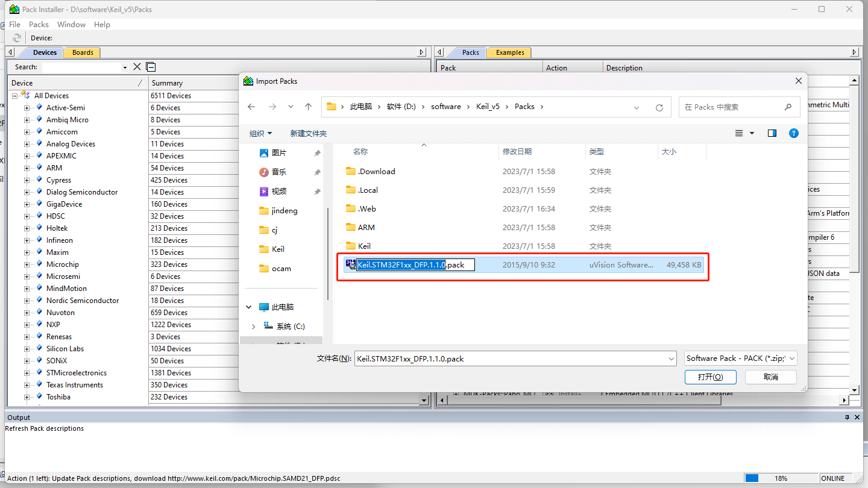The width and height of the screenshot is (868, 488).
Task: Clear the device search with X icon
Action: (x=137, y=67)
